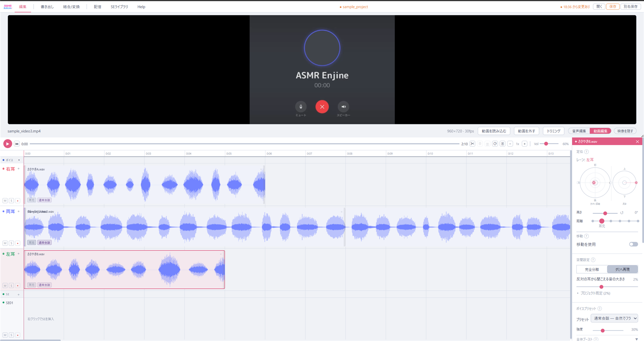This screenshot has height=341, width=644.
Task: Expand the ボイス track group dropdown
Action: tap(19, 160)
